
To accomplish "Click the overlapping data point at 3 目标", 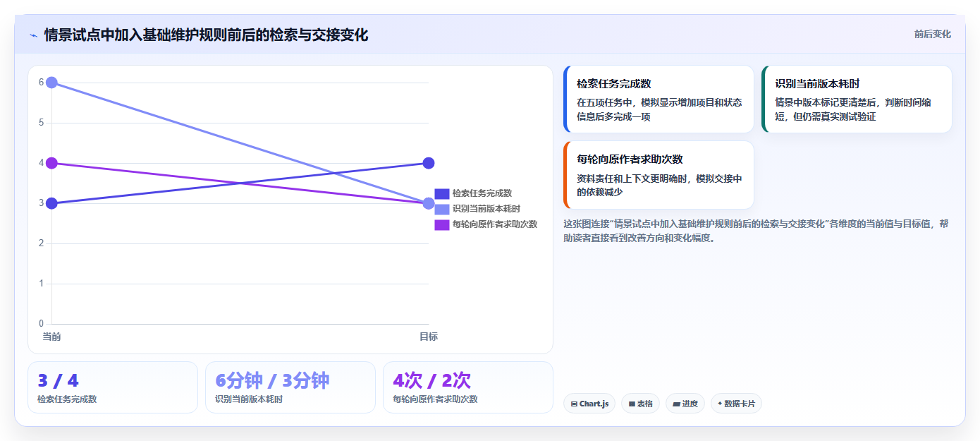I will [429, 203].
